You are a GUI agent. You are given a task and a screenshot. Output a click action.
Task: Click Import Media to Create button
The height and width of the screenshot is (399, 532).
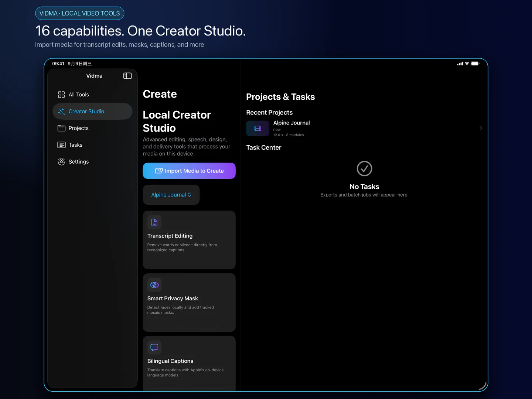tap(189, 171)
